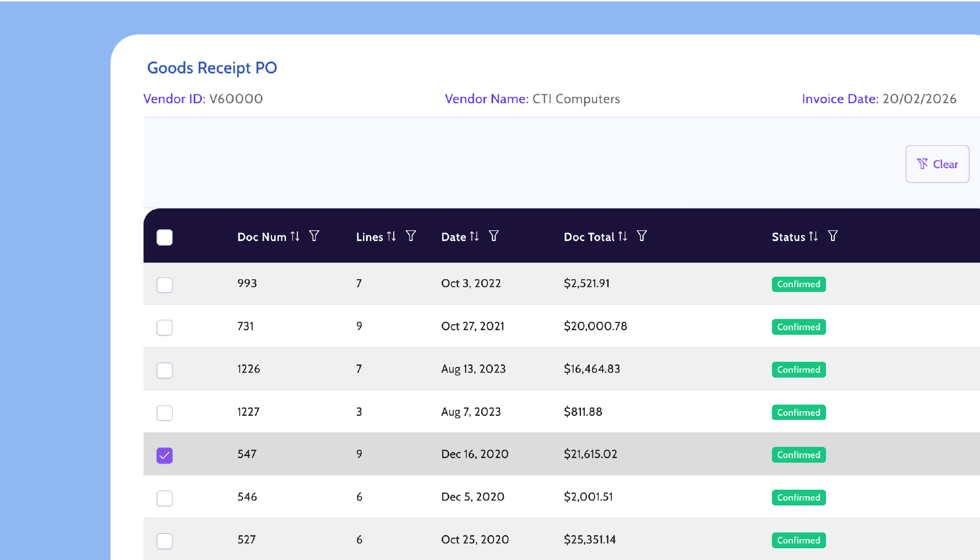Open Status column filter funnel
The height and width of the screenshot is (560, 980).
click(833, 236)
